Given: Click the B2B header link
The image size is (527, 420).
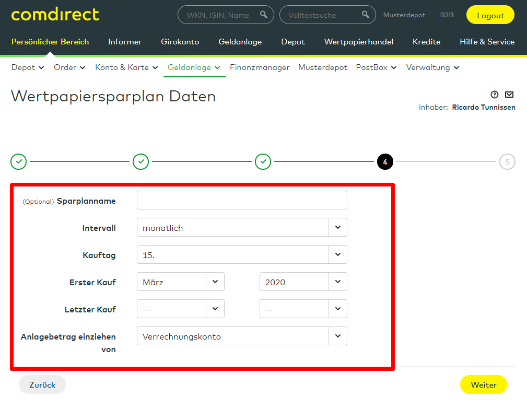Looking at the screenshot, I should (447, 15).
